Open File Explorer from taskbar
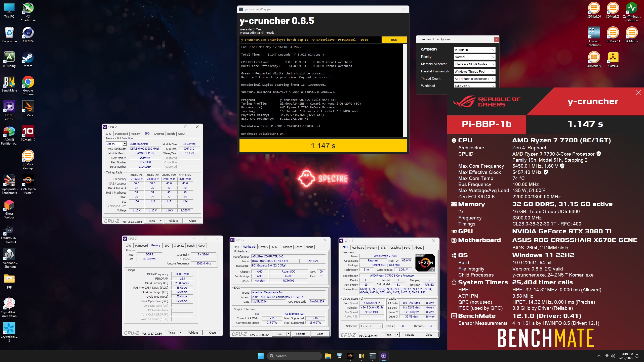The width and height of the screenshot is (644, 362). [x=328, y=356]
